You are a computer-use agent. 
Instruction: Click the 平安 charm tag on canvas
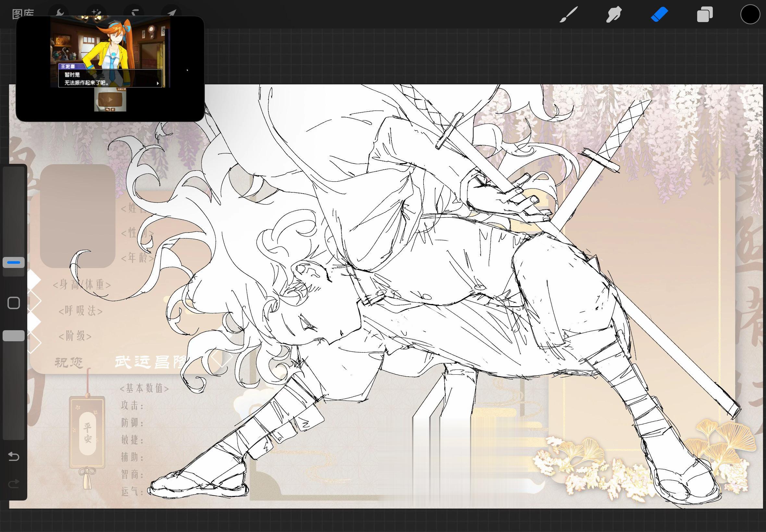coord(87,433)
